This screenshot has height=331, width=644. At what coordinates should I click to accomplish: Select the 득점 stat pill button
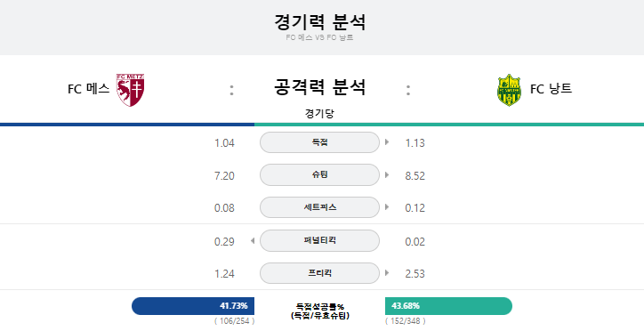click(x=319, y=142)
